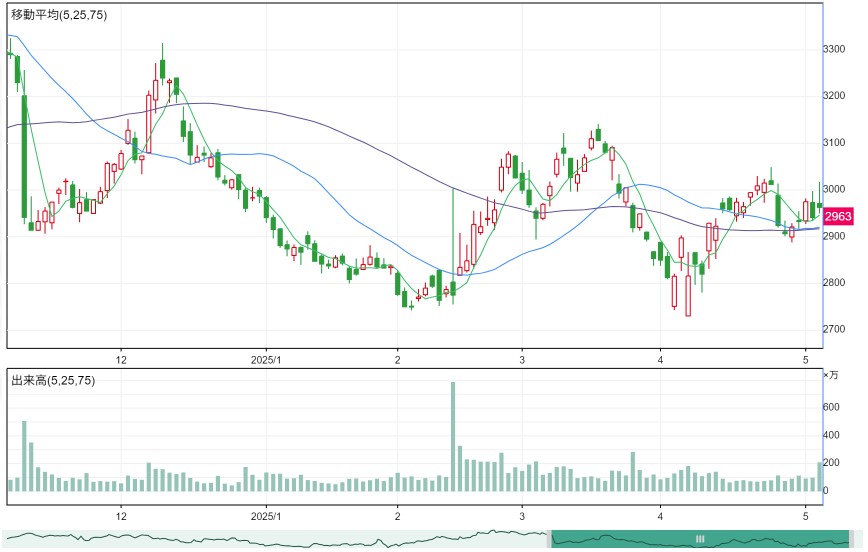Click the 移動平均(5,25,75) chart label

(x=59, y=15)
